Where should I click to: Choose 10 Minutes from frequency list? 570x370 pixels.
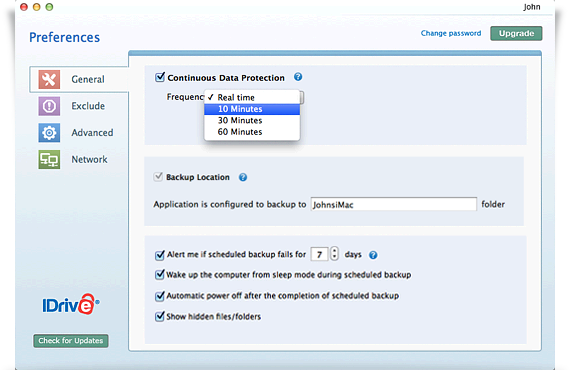tap(252, 109)
